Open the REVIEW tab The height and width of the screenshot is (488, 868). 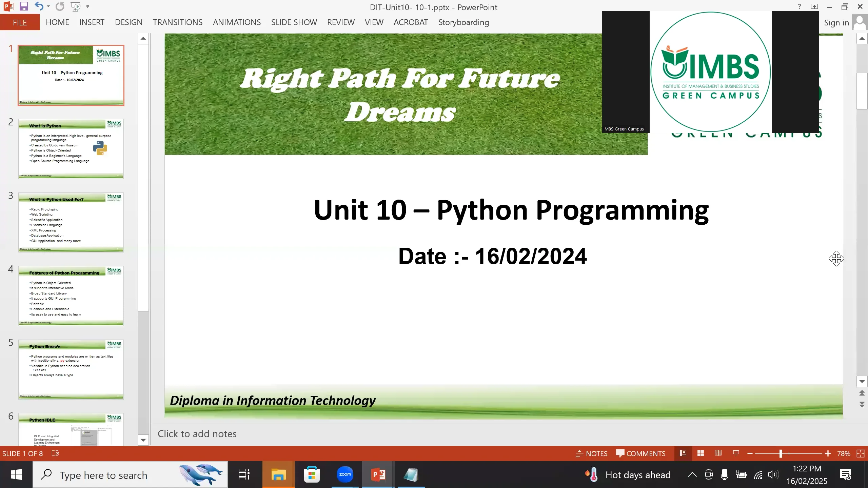pos(341,22)
